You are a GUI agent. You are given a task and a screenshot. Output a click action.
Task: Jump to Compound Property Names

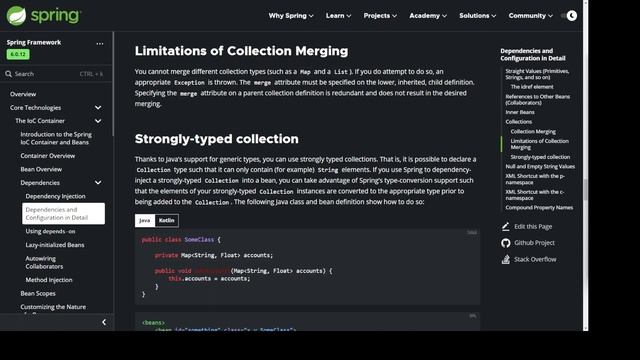tap(539, 207)
